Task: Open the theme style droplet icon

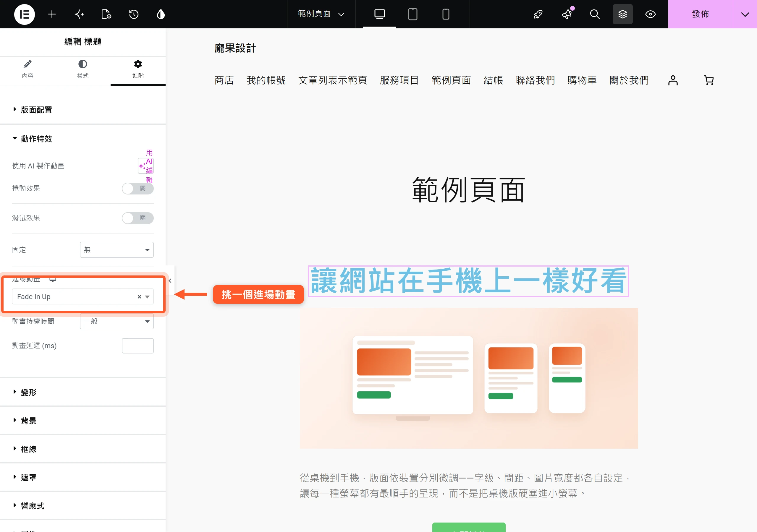Action: tap(161, 14)
